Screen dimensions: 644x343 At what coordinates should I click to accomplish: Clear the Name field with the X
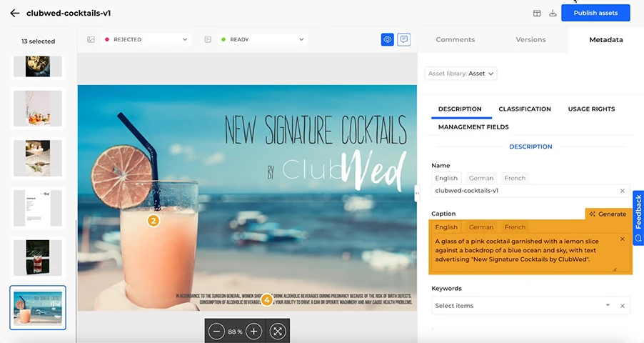click(623, 191)
